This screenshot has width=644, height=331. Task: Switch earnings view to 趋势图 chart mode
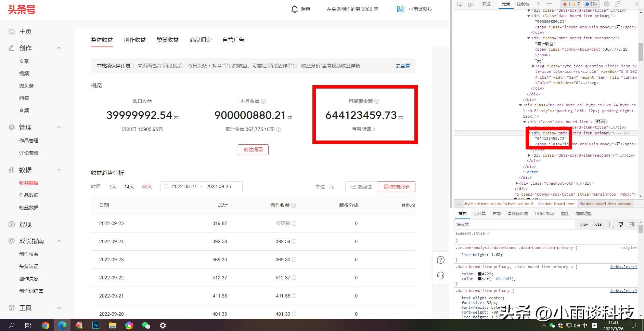point(361,187)
